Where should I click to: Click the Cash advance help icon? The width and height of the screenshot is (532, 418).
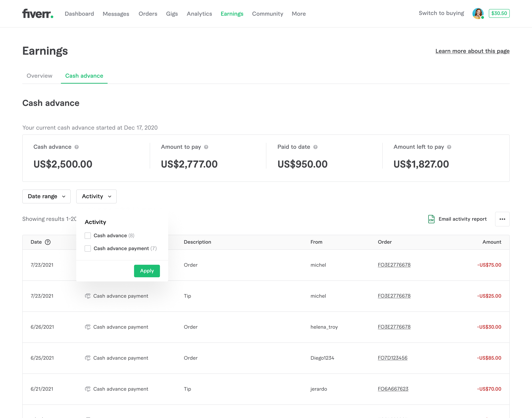point(77,147)
